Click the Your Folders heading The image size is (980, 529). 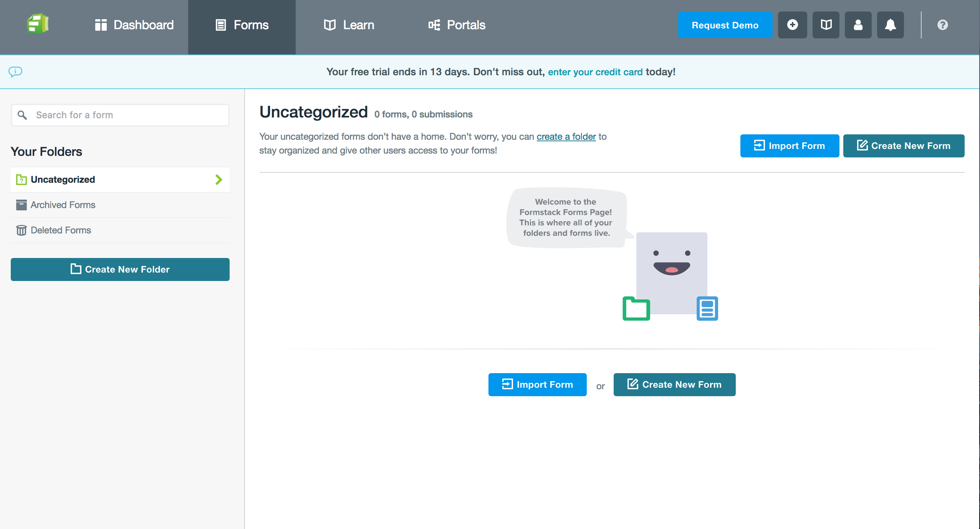tap(46, 152)
